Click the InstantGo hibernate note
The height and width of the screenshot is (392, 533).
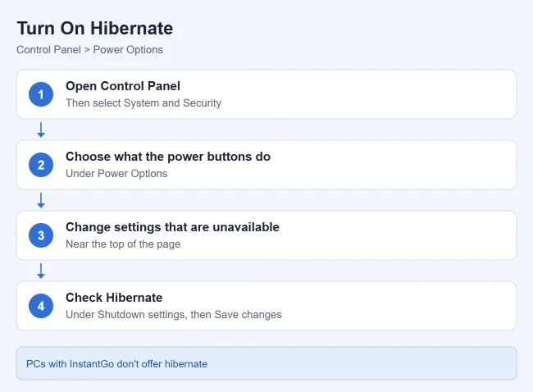click(266, 363)
